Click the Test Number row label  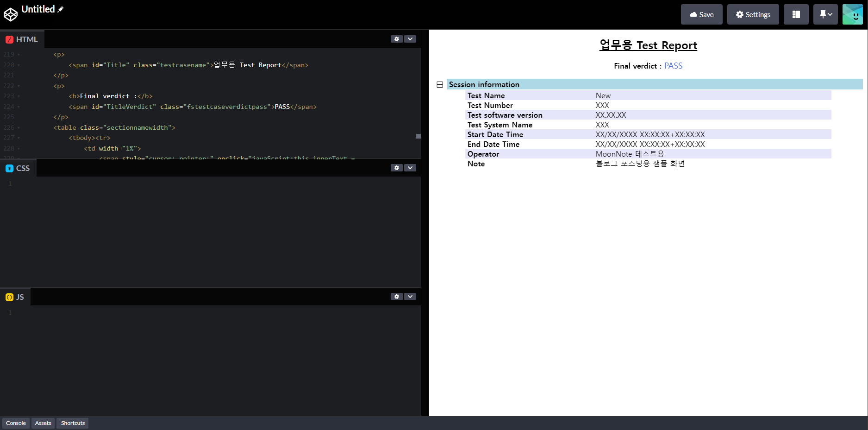490,105
